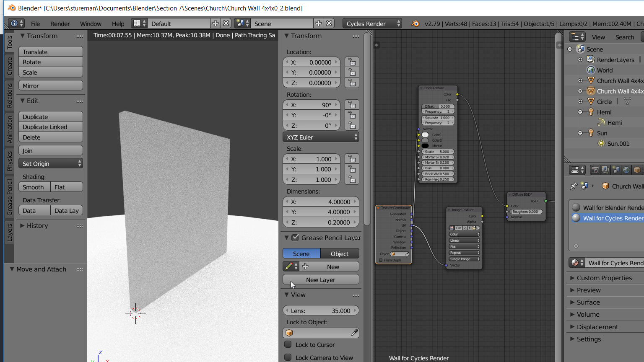Image resolution: width=644 pixels, height=362 pixels.
Task: Pin the properties context with the pushpin
Action: coord(574,186)
